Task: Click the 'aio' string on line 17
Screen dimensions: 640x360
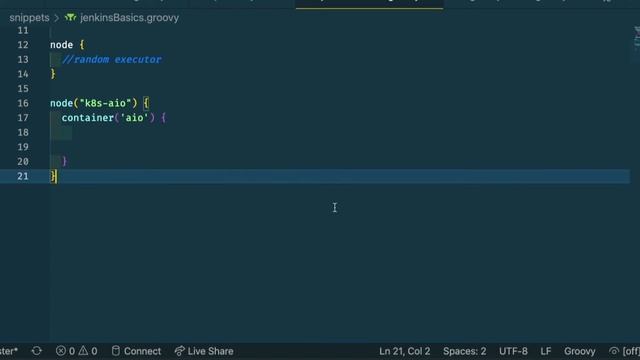Action: tap(135, 118)
